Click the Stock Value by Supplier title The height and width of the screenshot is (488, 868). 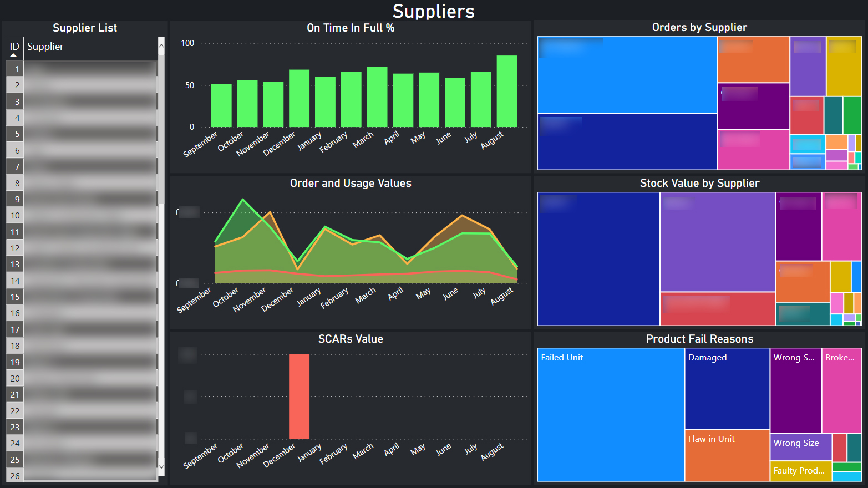pyautogui.click(x=699, y=184)
